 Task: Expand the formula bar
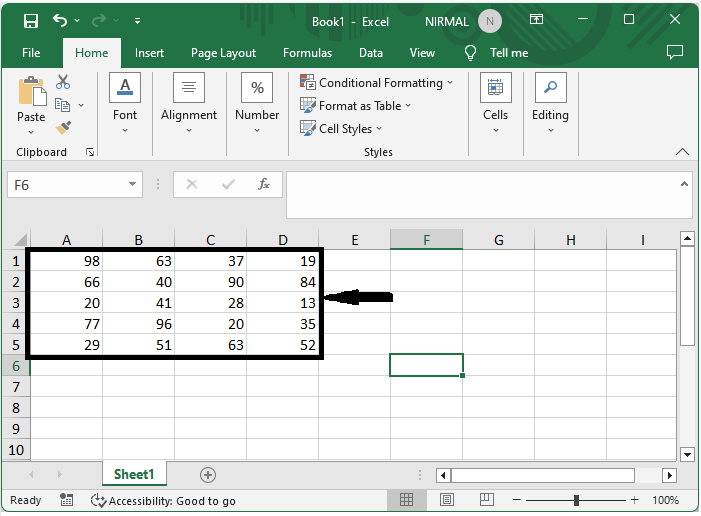[684, 184]
